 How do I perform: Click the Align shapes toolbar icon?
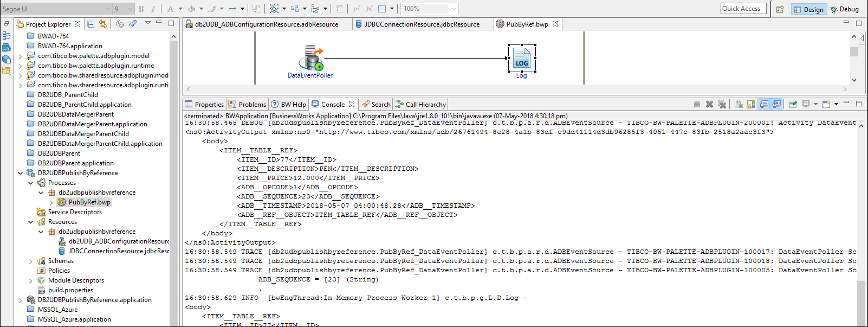[x=315, y=9]
